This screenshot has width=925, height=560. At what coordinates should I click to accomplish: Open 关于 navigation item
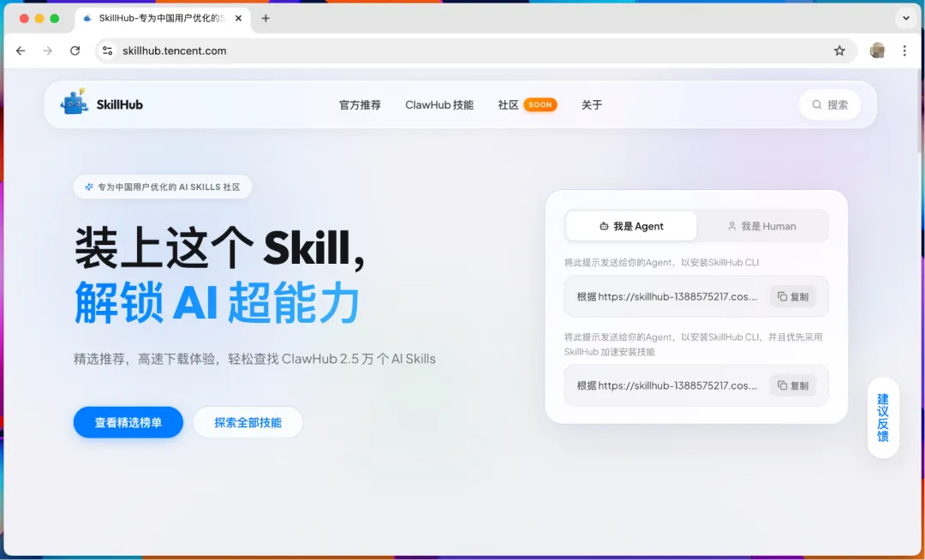(592, 105)
